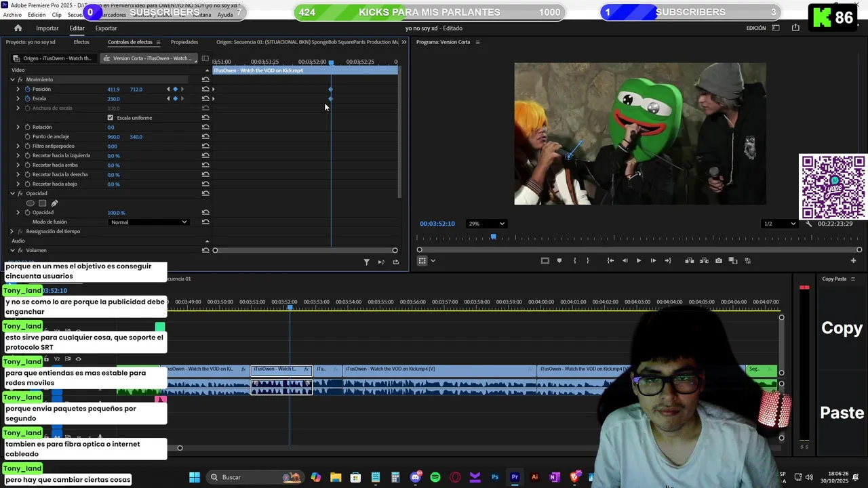868x488 pixels.
Task: Open the 29% zoom level dropdown
Action: point(486,224)
